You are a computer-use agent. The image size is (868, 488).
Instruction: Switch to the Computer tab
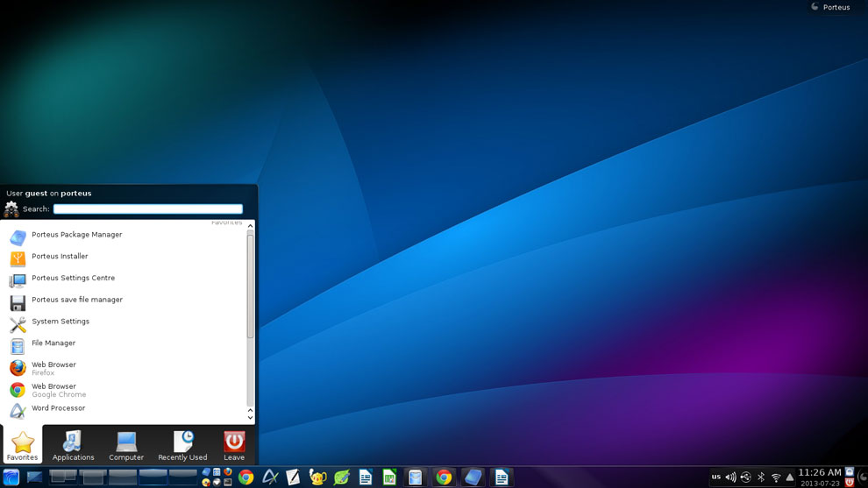tap(126, 445)
